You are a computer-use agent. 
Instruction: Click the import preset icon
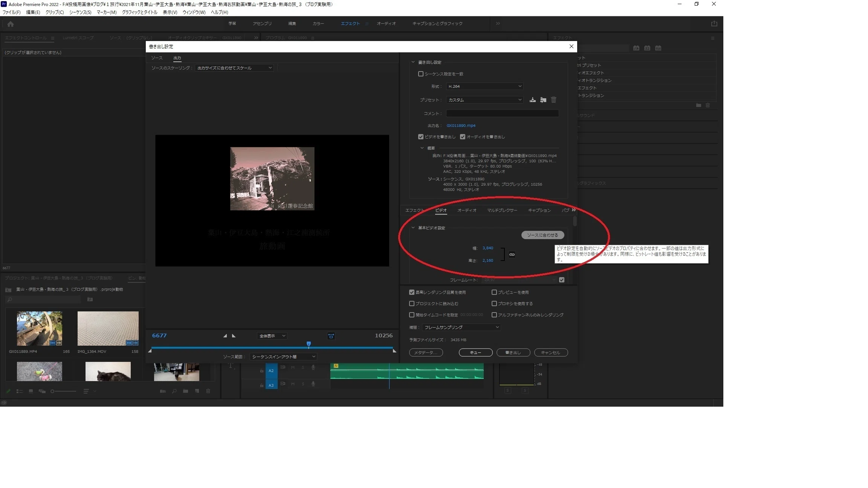tap(543, 100)
